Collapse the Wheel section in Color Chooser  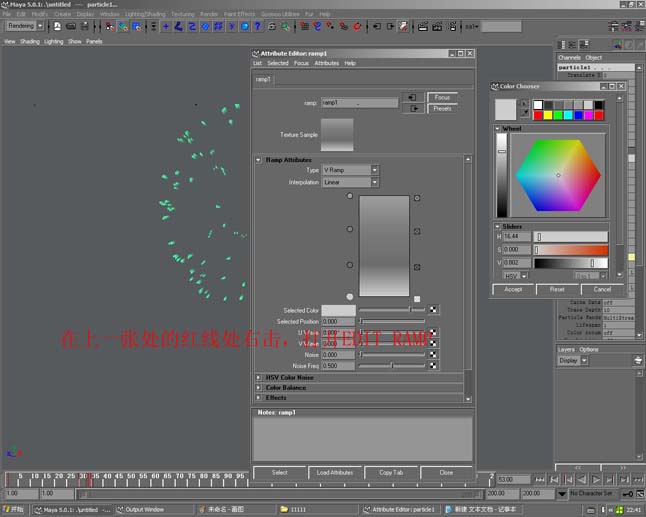tap(498, 129)
